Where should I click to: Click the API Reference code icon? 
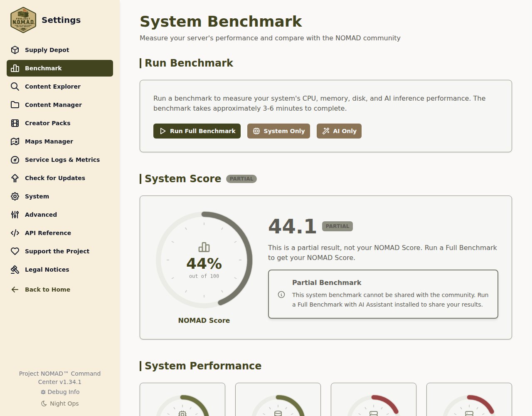(x=15, y=233)
